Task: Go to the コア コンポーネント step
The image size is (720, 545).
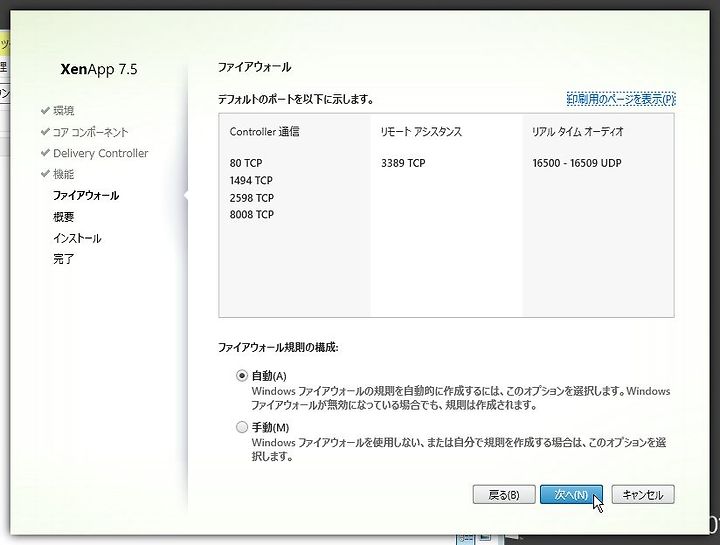Action: [x=90, y=132]
